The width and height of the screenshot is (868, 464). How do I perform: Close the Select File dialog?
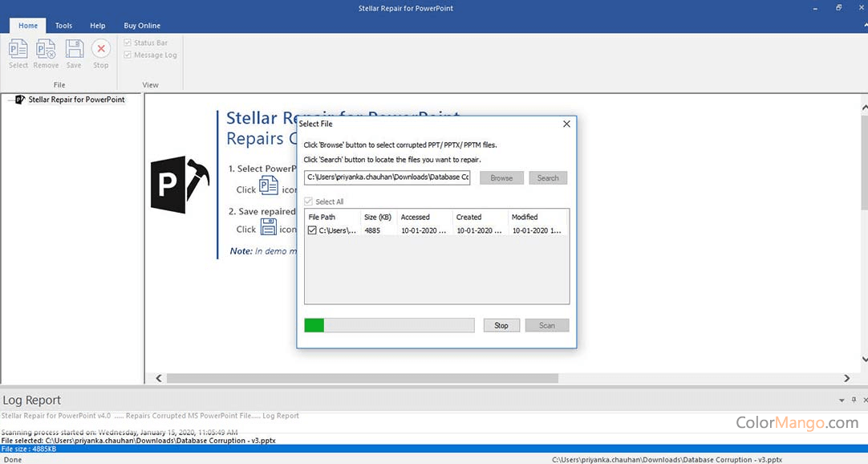coord(566,124)
